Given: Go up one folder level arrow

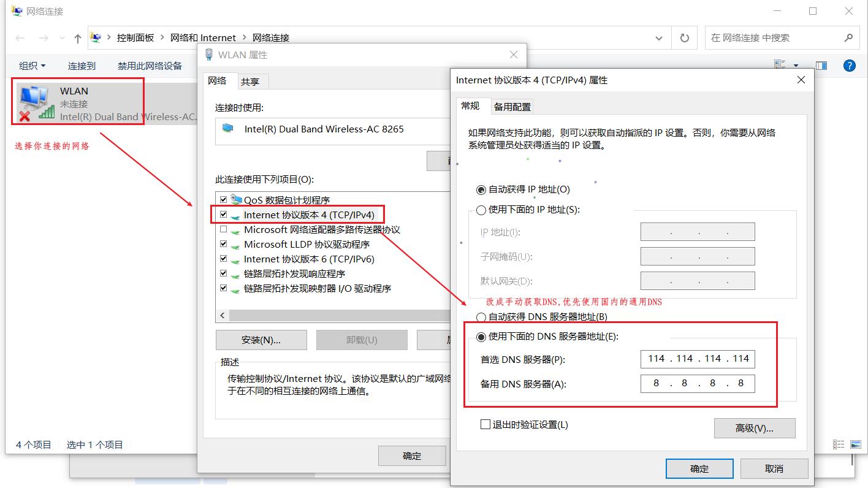Looking at the screenshot, I should click(78, 38).
